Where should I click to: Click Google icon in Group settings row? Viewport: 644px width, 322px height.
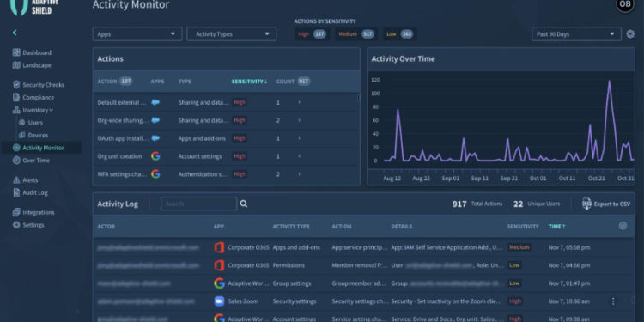pyautogui.click(x=219, y=283)
